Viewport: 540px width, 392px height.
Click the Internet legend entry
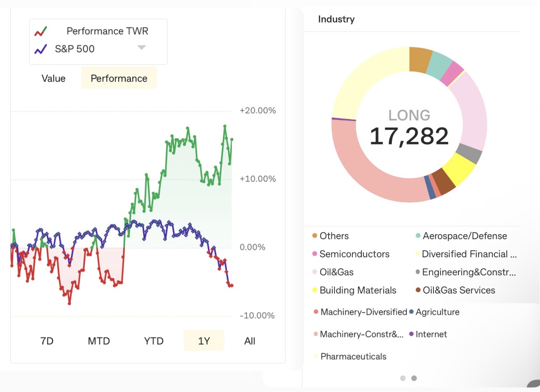[428, 334]
